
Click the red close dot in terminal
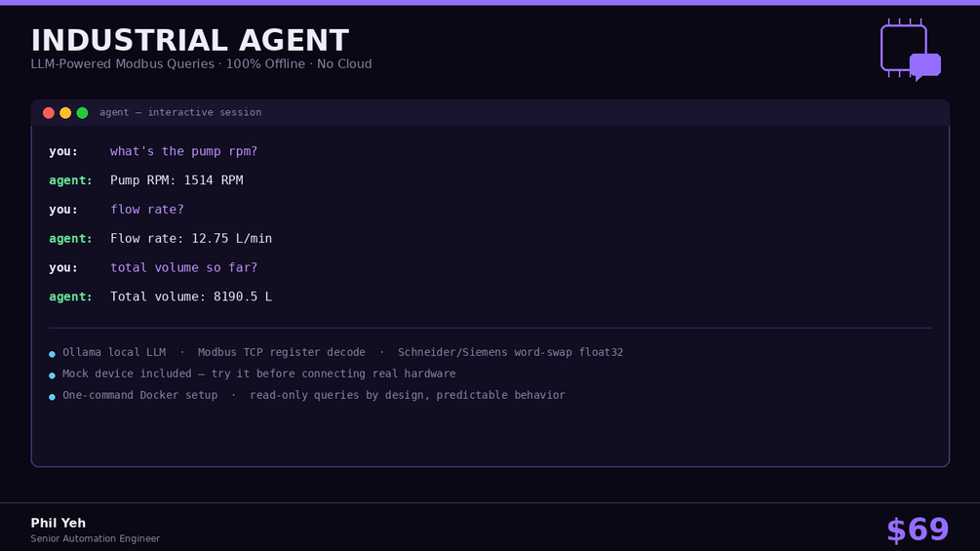pyautogui.click(x=49, y=113)
